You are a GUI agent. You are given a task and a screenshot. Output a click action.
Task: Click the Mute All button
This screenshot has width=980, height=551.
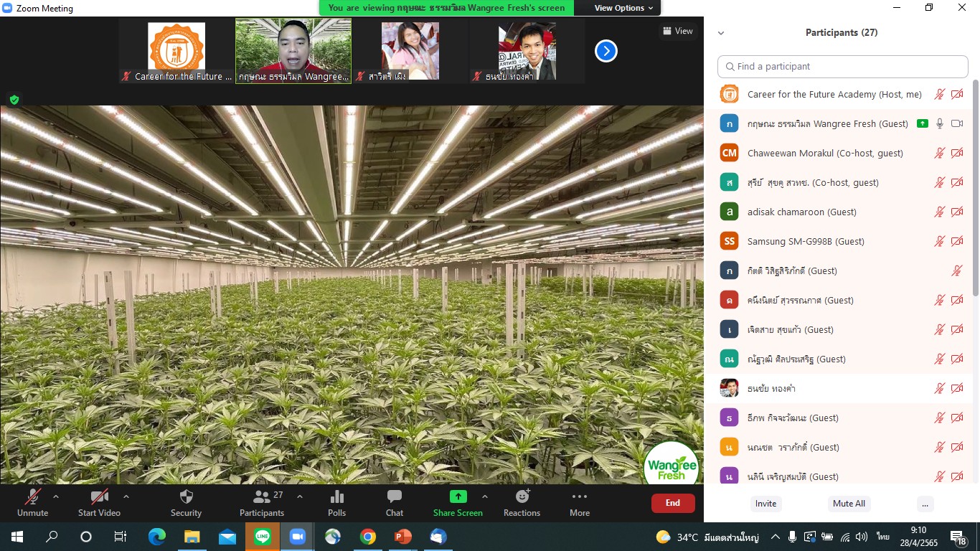tap(849, 504)
